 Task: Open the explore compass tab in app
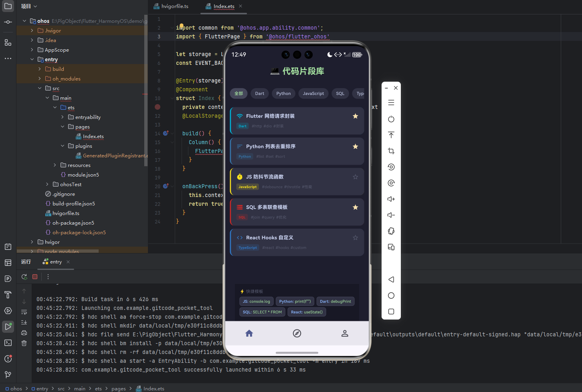coord(297,333)
